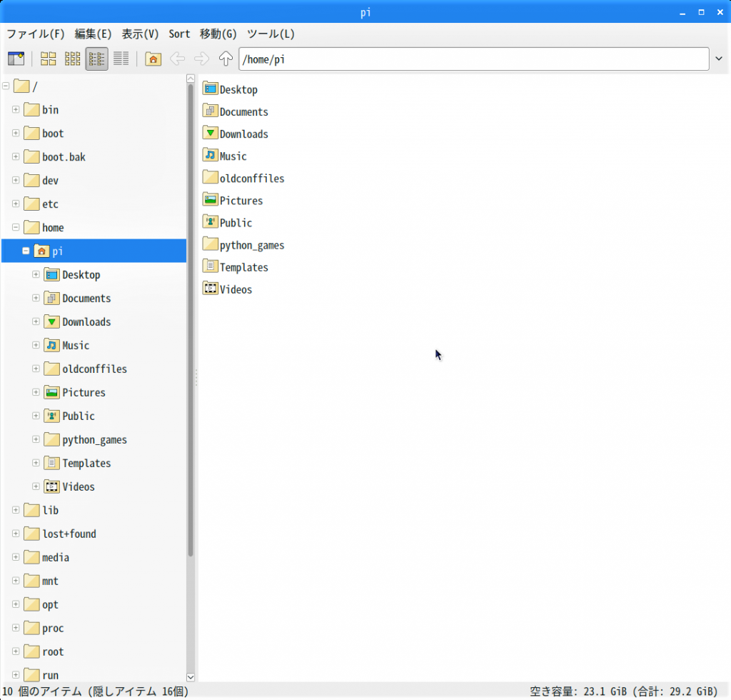Select python_games in the directory tree
Viewport: 731px width, 700px height.
pyautogui.click(x=95, y=440)
